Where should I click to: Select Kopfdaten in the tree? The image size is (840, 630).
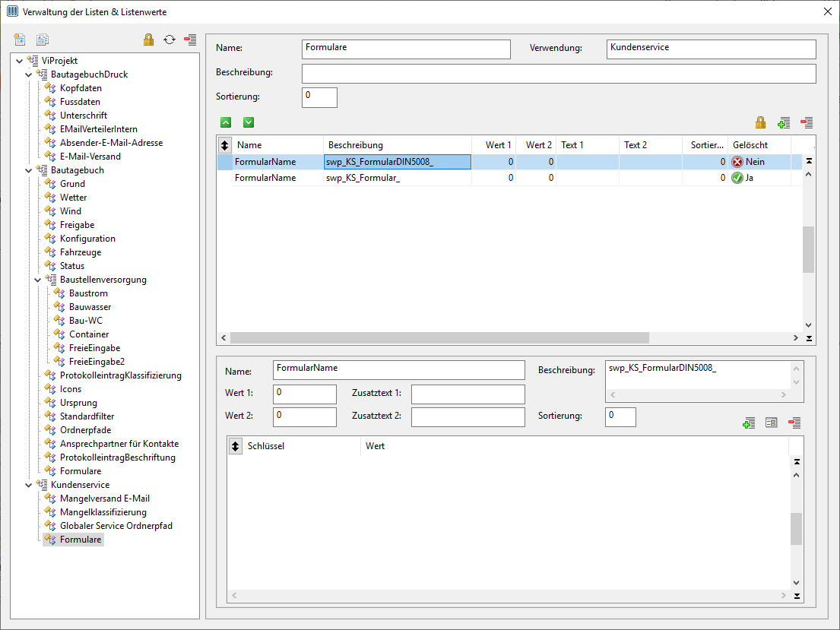81,88
